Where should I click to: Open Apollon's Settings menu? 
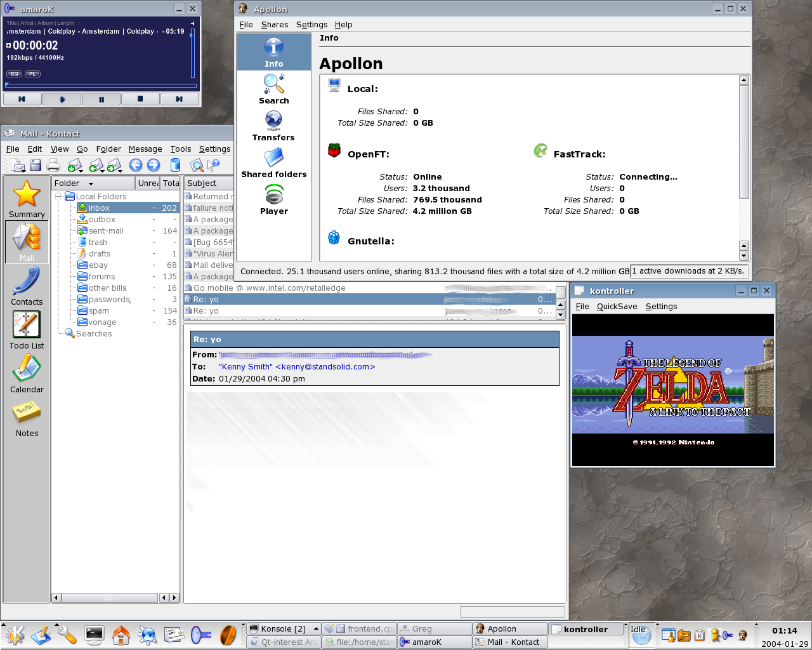[311, 25]
